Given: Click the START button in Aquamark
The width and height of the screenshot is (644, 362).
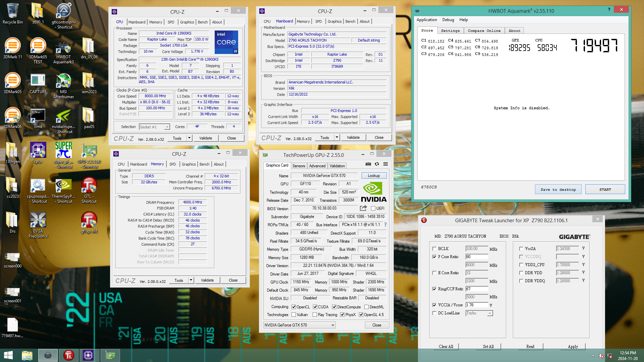Looking at the screenshot, I should (605, 189).
